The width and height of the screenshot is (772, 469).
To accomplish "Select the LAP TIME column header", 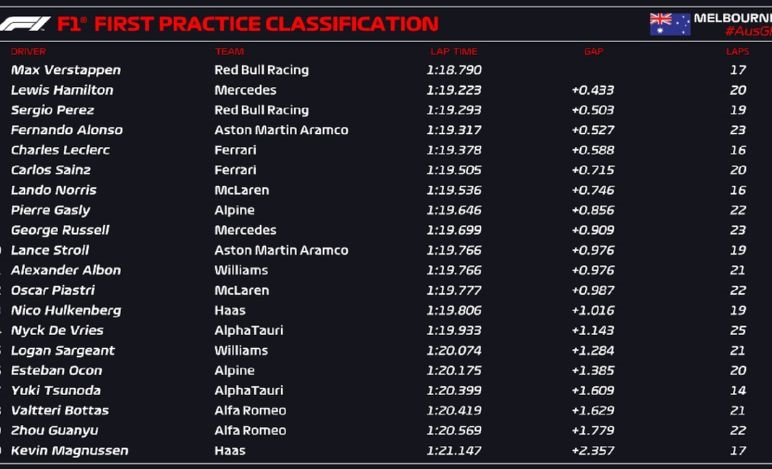I will pos(453,52).
